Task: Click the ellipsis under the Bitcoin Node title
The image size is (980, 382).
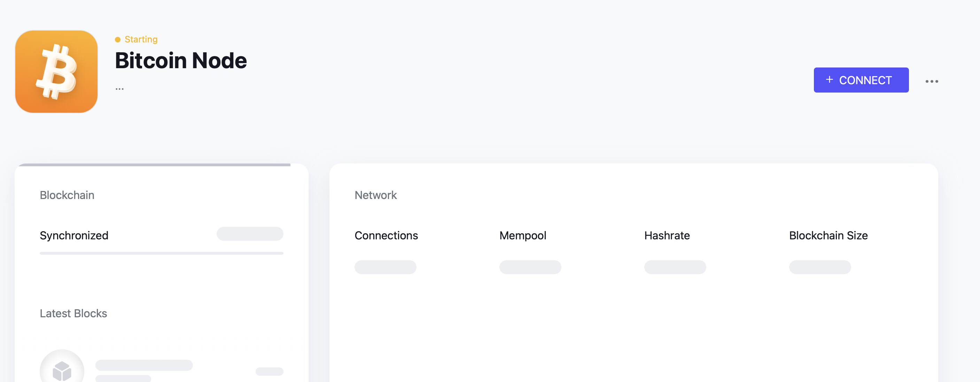Action: 119,89
